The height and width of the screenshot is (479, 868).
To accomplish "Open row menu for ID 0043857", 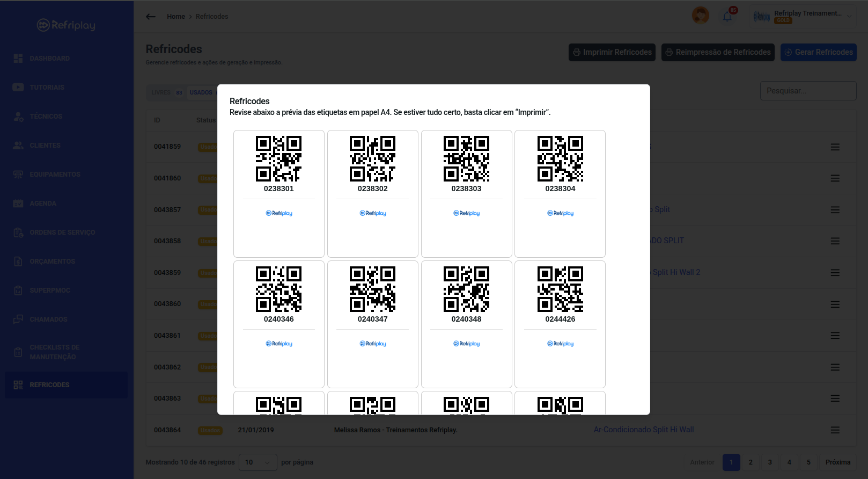I will 835,210.
